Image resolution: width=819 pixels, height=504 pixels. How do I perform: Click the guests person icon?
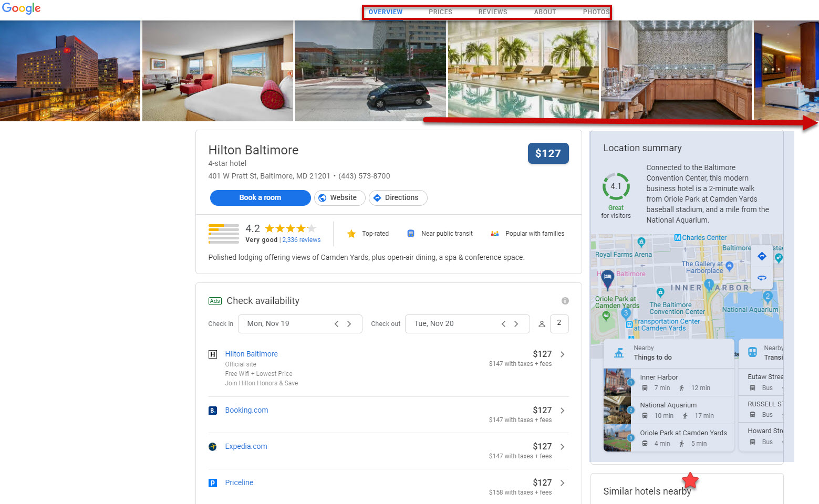(542, 324)
